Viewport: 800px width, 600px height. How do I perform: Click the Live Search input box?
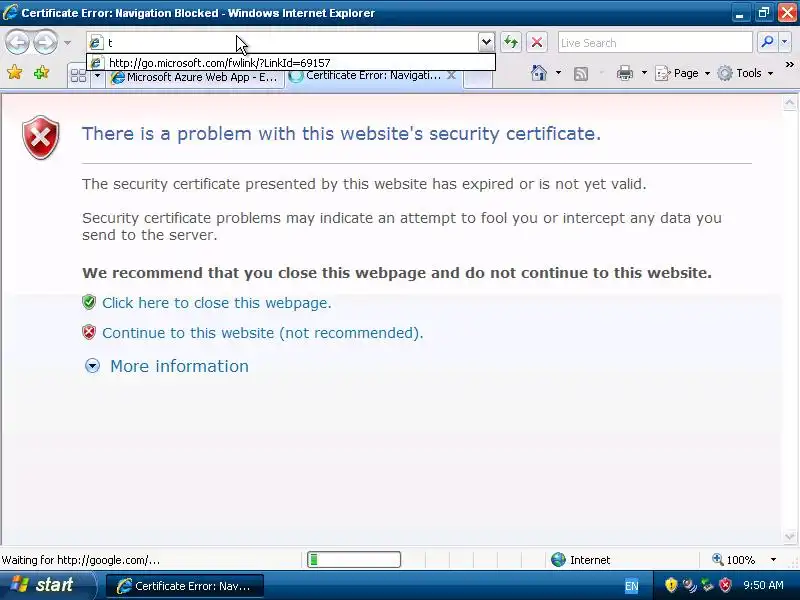[655, 43]
